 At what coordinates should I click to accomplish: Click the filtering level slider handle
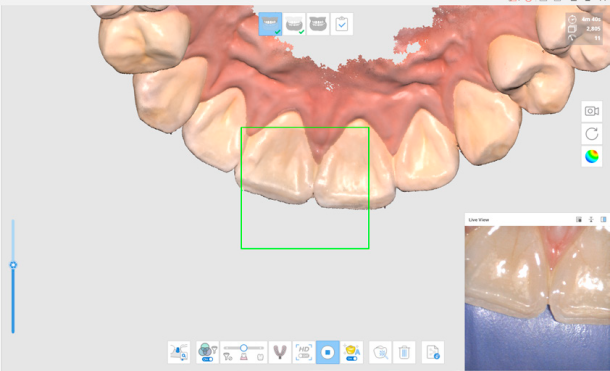click(x=244, y=348)
